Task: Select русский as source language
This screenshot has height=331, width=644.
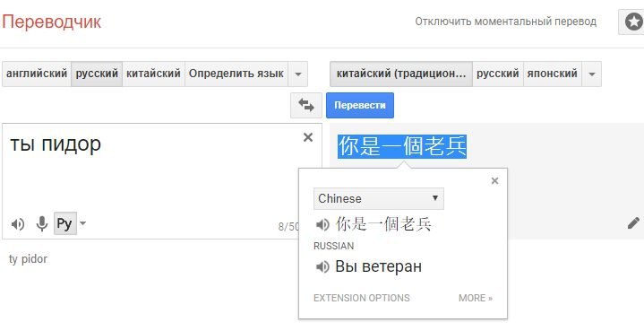Action: click(97, 74)
